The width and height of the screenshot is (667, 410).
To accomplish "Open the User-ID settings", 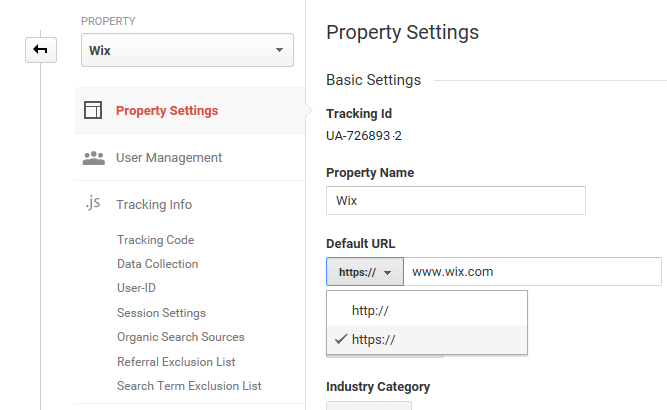I will click(x=136, y=288).
